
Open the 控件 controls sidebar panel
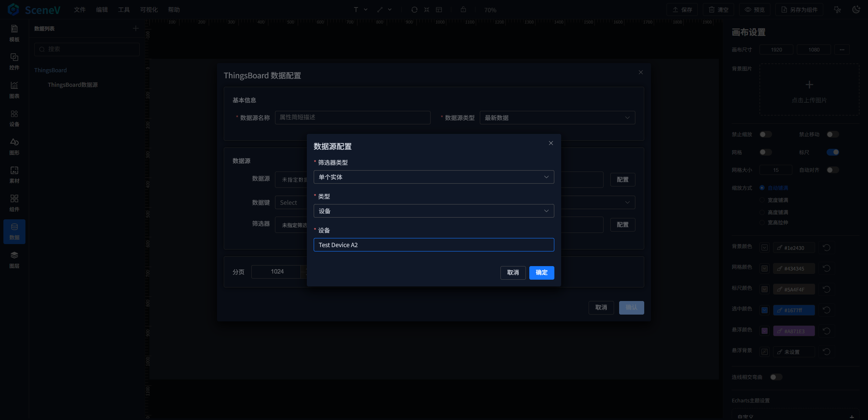14,62
